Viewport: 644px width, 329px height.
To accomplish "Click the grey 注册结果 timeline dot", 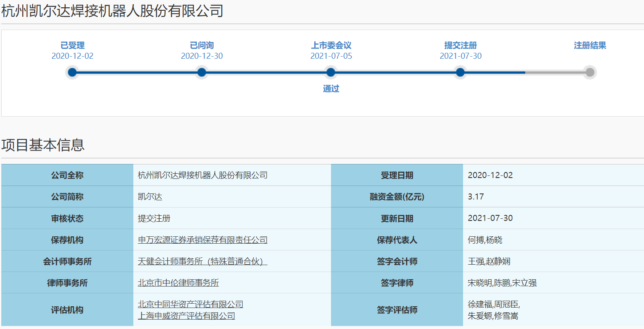I will pos(590,72).
